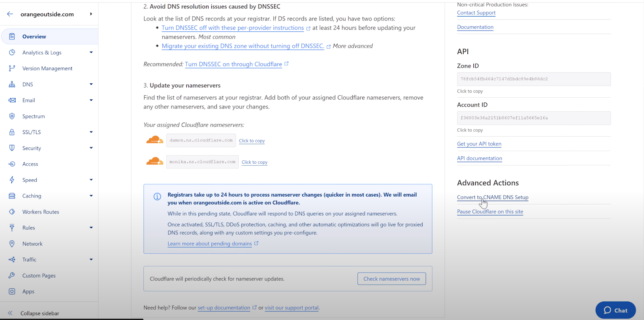Open the Chat support button
This screenshot has width=644, height=320.
tap(615, 310)
